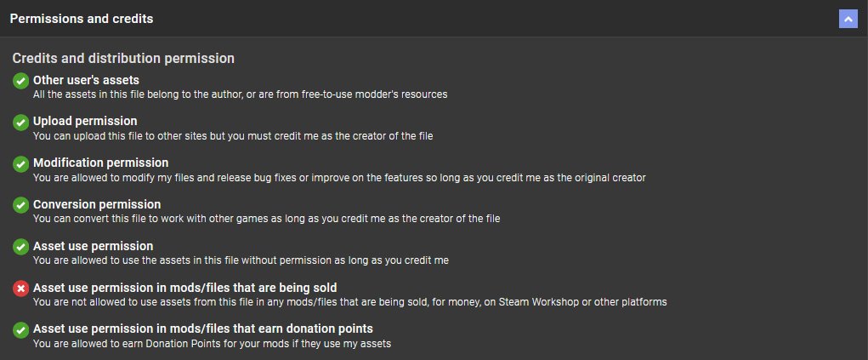This screenshot has height=360, width=868.
Task: Click the Upload permission title
Action: point(85,121)
